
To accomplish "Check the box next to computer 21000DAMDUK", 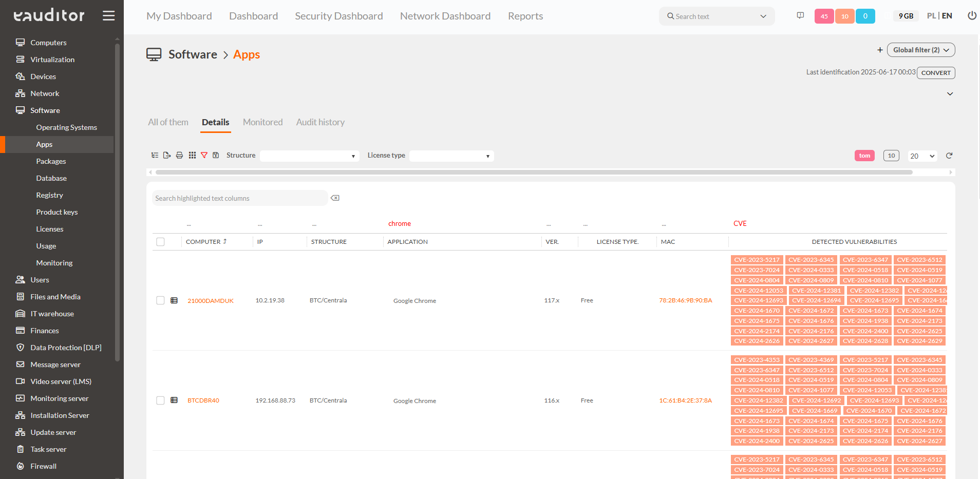I will pyautogui.click(x=160, y=300).
